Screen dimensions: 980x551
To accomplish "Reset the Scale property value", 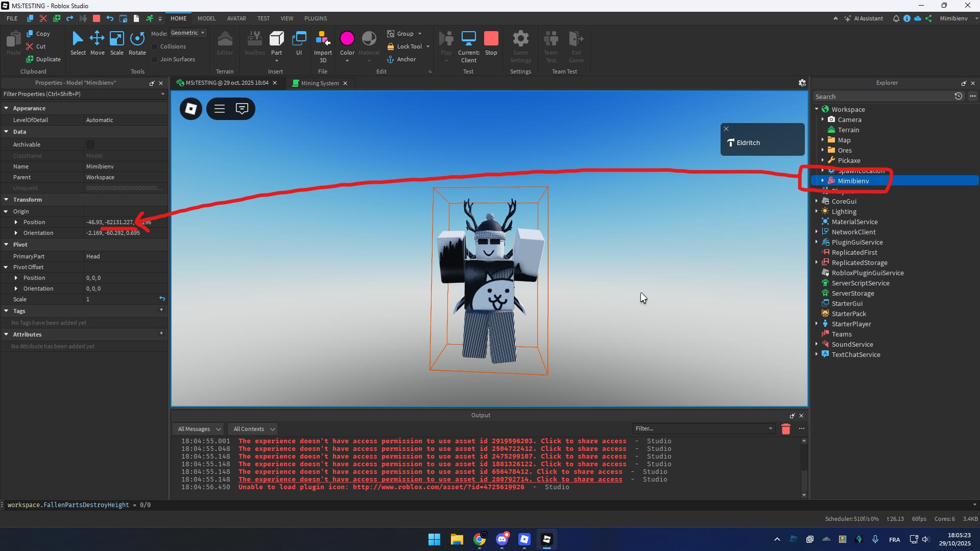I will (x=162, y=299).
